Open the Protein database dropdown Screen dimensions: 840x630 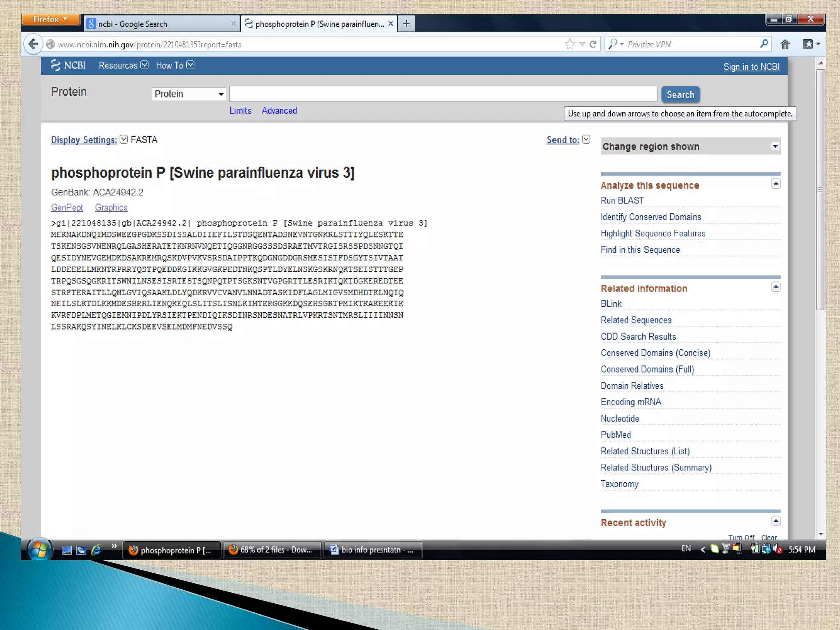click(x=189, y=94)
